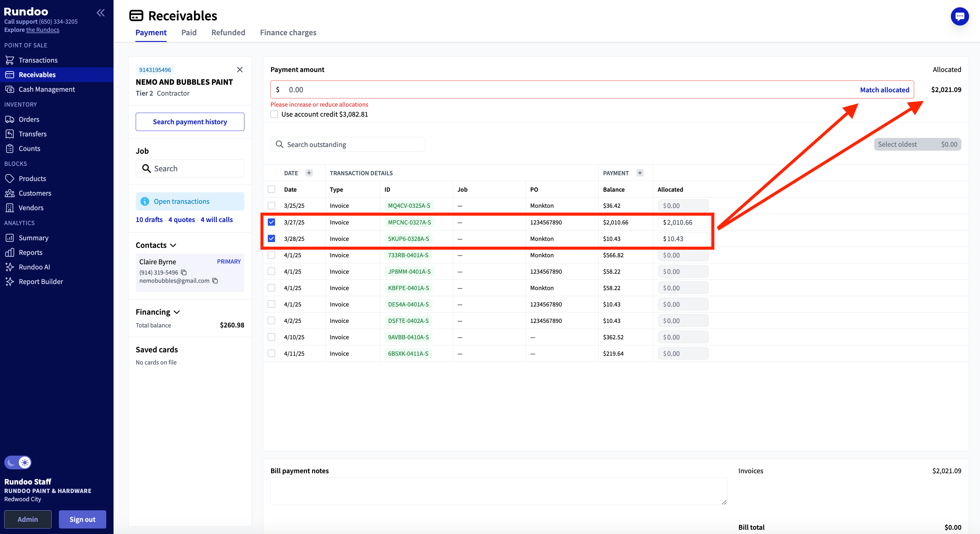This screenshot has width=980, height=534.
Task: Click the Transfers icon in sidebar
Action: click(x=9, y=134)
